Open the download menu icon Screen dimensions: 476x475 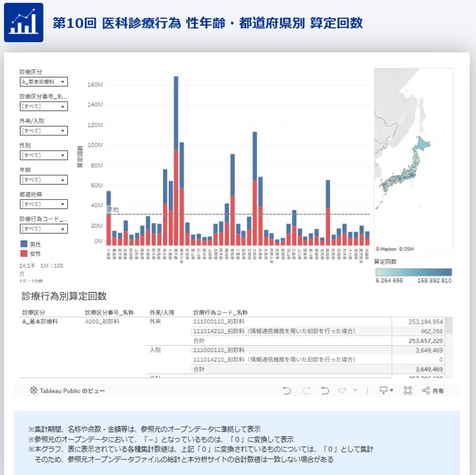[386, 391]
